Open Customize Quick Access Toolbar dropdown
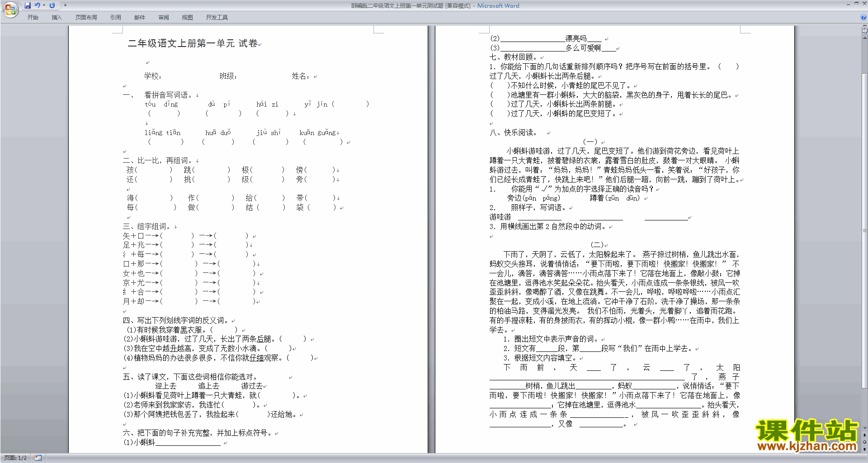Screen dimensions: 868x463 coord(65,5)
